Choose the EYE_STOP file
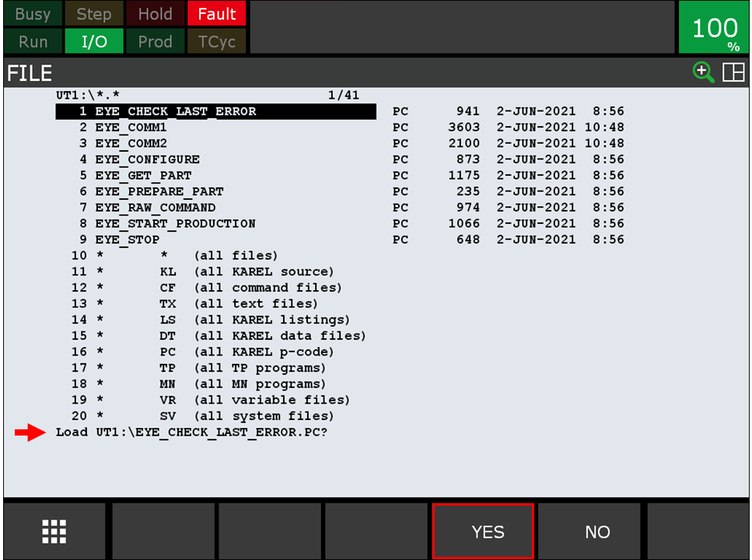 pyautogui.click(x=127, y=240)
